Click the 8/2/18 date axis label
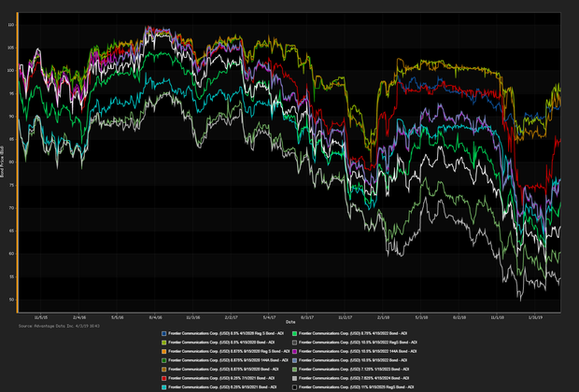This screenshot has height=392, width=579. tap(459, 317)
